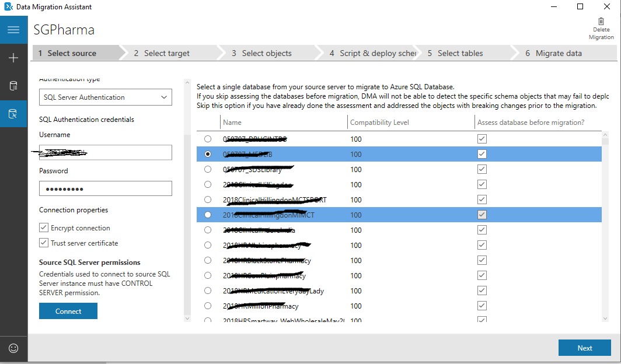Select radio for the MedicationEverydayLady database
The height and width of the screenshot is (364, 621).
click(x=208, y=291)
